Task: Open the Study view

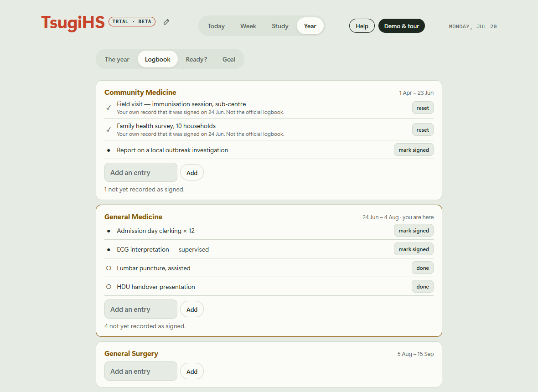Action: (280, 26)
